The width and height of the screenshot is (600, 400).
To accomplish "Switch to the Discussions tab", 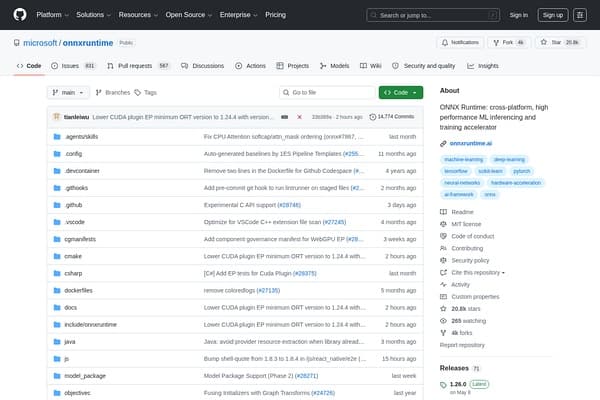I will 202,66.
